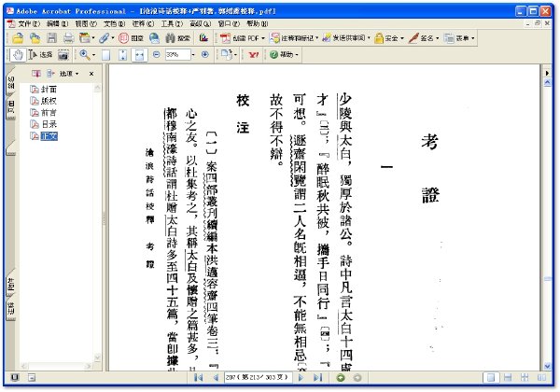The height and width of the screenshot is (392, 560).
Task: Close the bookmarks navigation panel
Action: pos(91,74)
